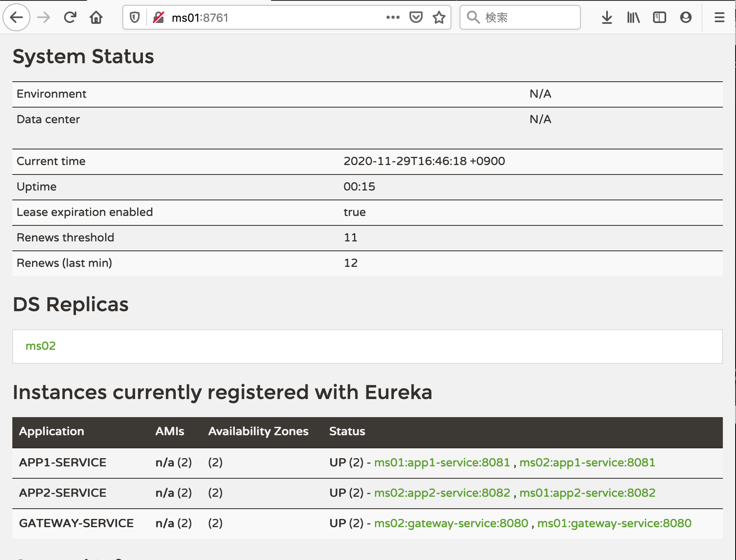Screen dimensions: 736x560
Task: Click the Instances currently registered with Eureka heading
Action: click(x=223, y=392)
